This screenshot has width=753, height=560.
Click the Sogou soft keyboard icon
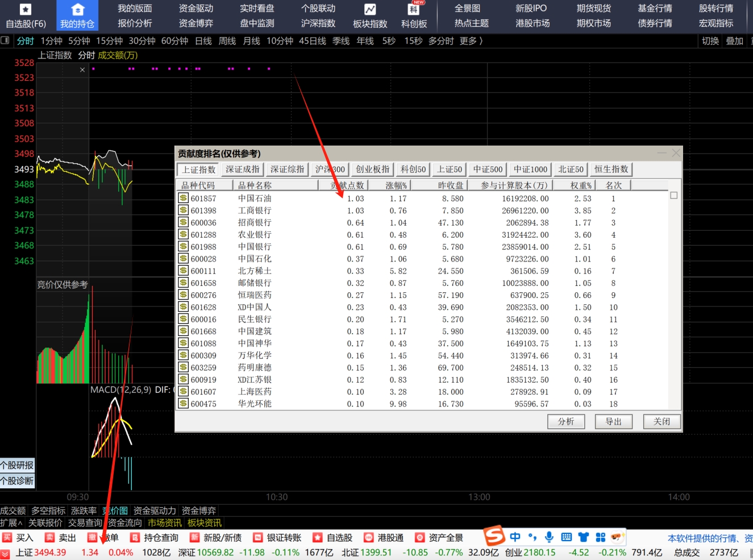(566, 537)
